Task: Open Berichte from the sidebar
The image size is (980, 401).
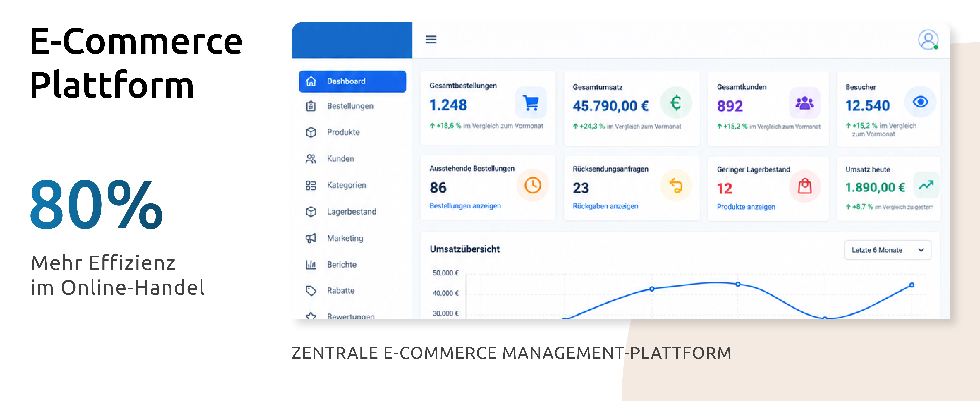Action: tap(342, 264)
